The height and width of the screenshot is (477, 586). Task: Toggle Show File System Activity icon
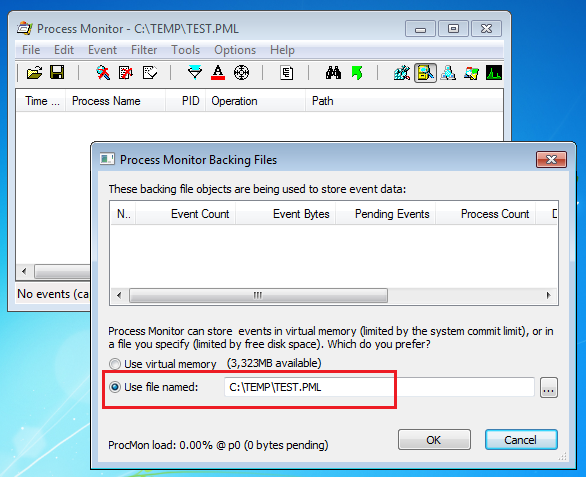(425, 73)
